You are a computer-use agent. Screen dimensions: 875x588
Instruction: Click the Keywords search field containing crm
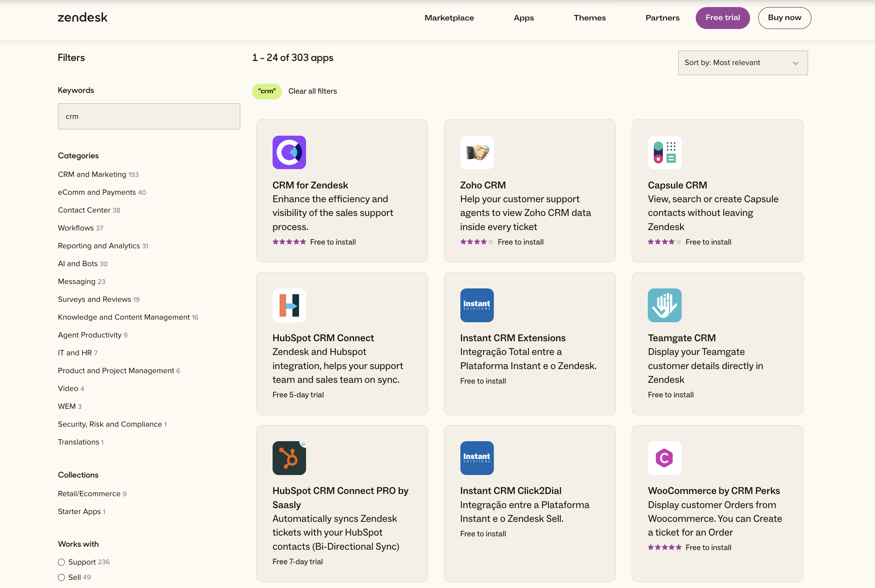click(x=149, y=116)
